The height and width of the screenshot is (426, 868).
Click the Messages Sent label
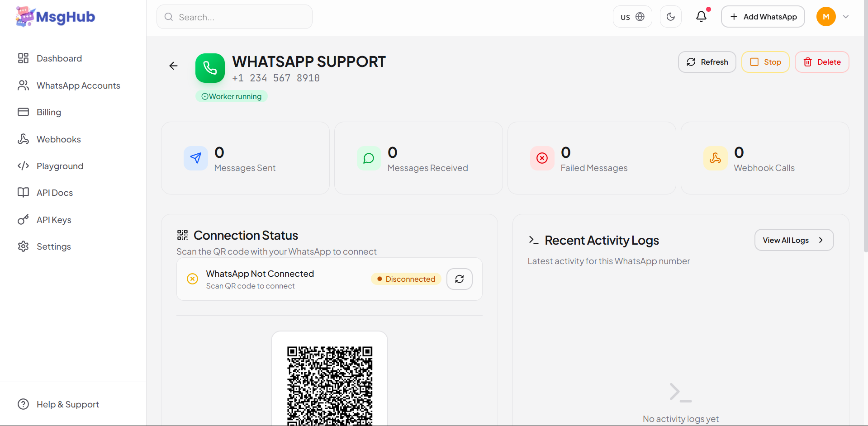245,168
